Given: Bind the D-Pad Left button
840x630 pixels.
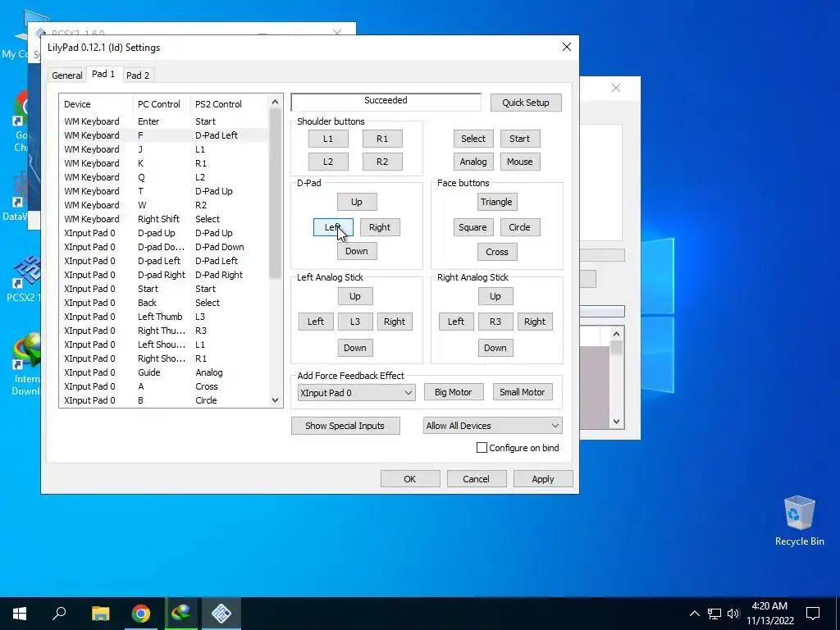Looking at the screenshot, I should pyautogui.click(x=333, y=227).
